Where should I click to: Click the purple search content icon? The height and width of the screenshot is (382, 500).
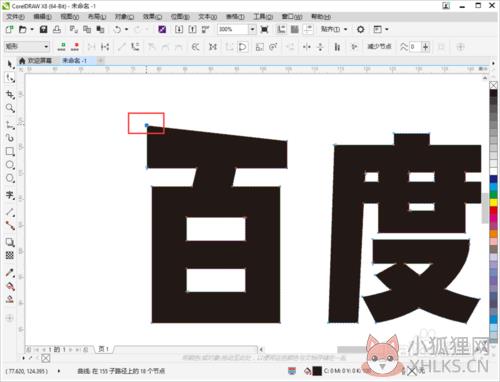tap(162, 29)
